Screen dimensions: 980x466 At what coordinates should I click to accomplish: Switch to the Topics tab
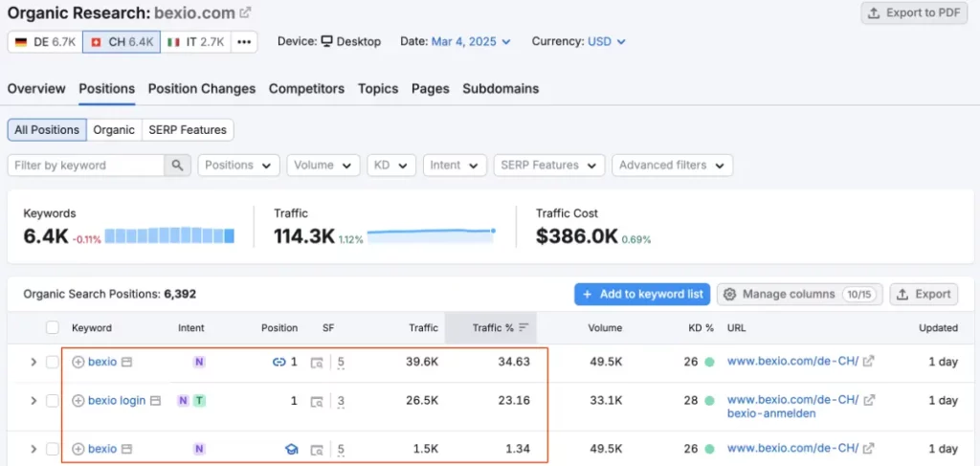pos(378,89)
